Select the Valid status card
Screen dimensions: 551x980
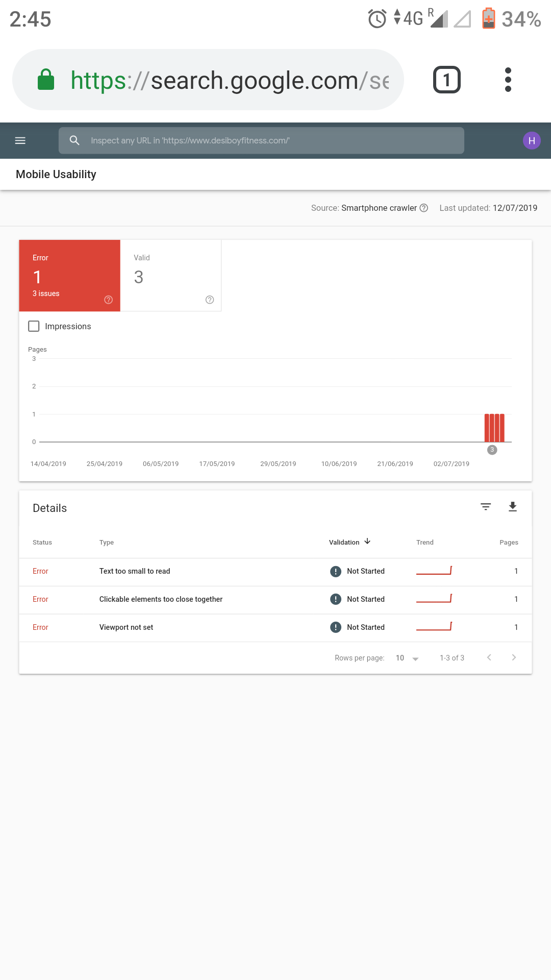tap(171, 276)
